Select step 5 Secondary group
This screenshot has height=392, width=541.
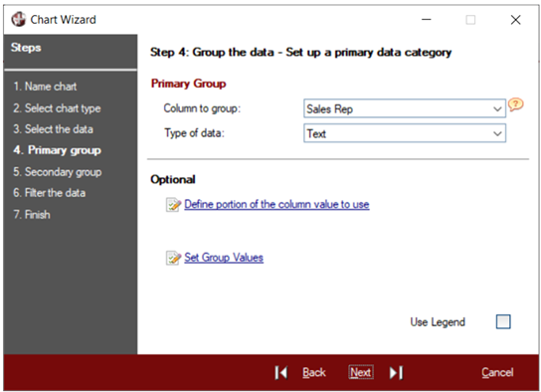[58, 172]
